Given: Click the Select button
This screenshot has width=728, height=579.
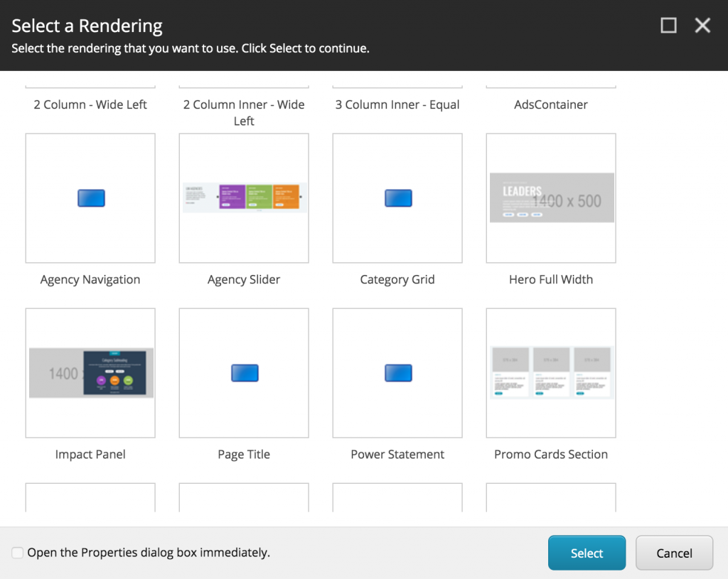Looking at the screenshot, I should coord(587,553).
